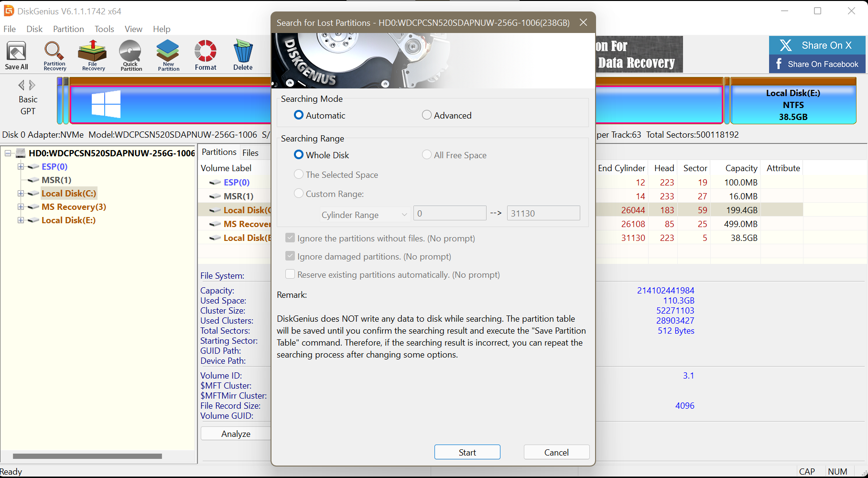Open the Disk menu

(x=34, y=29)
